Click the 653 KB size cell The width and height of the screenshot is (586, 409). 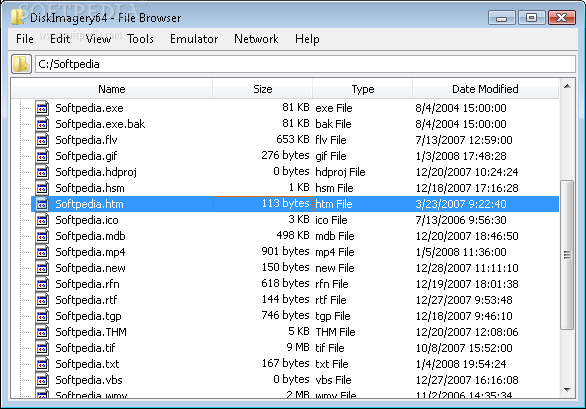(x=293, y=139)
